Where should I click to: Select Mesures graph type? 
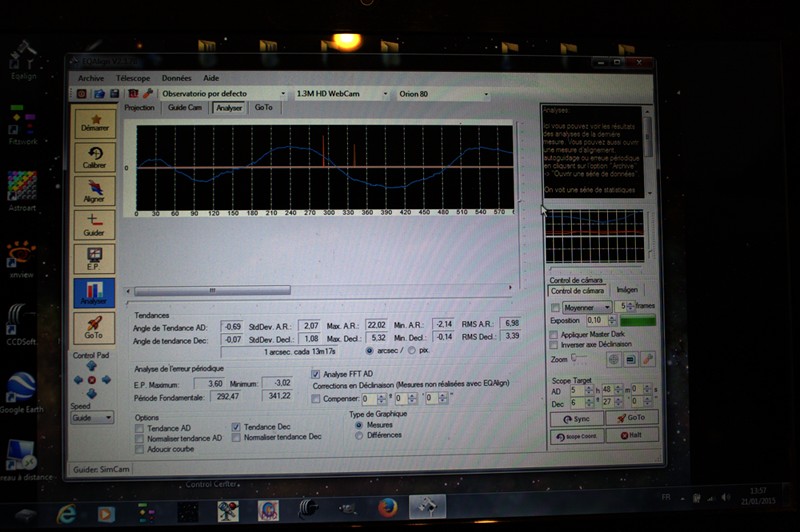359,424
